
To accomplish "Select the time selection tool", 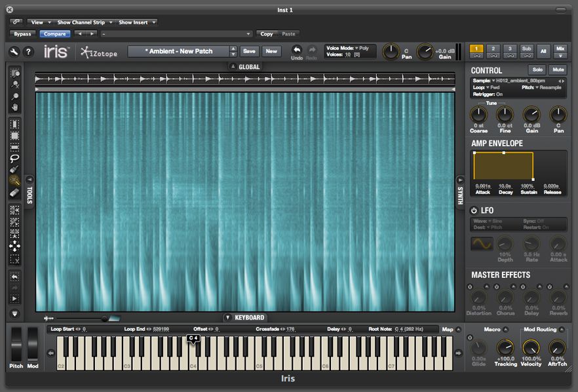I will 14,125.
